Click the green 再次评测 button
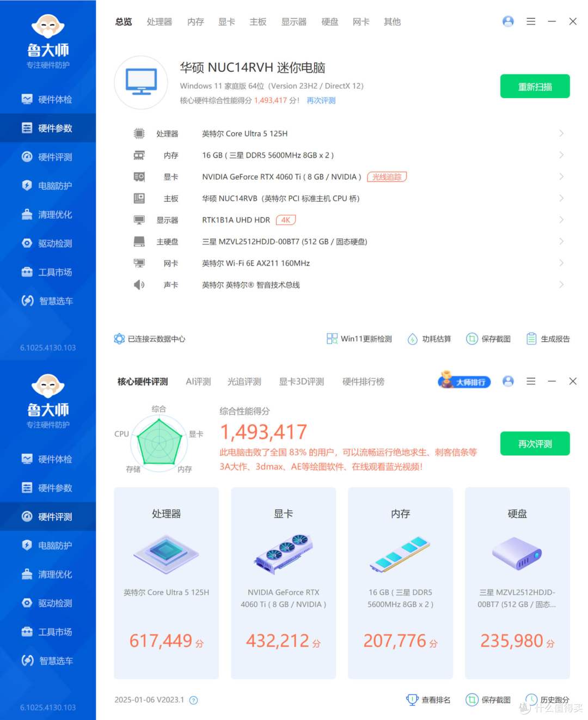 pyautogui.click(x=535, y=444)
